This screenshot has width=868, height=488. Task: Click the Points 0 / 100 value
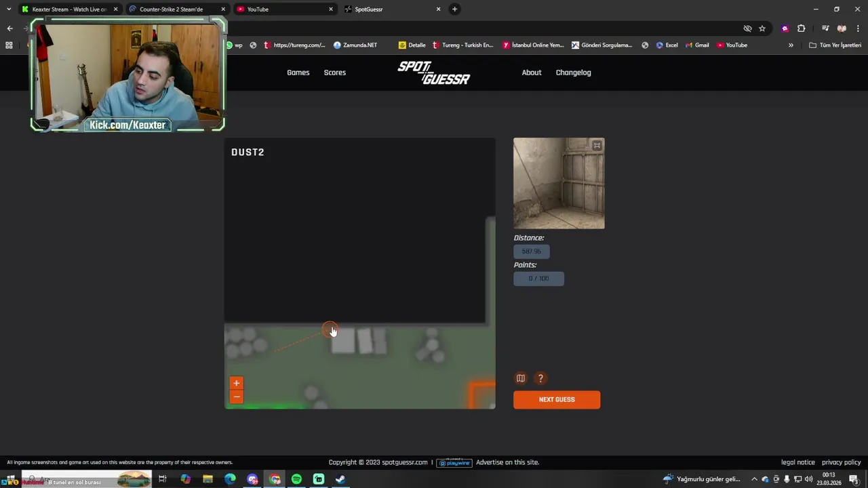538,279
